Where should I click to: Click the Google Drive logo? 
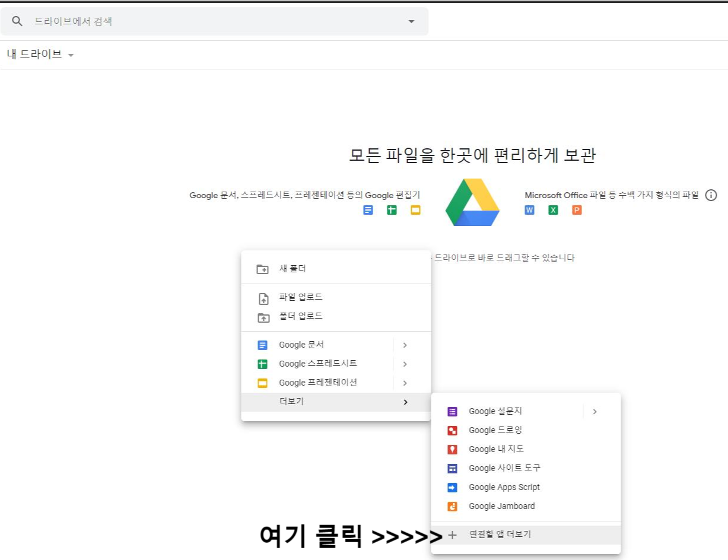[x=472, y=202]
